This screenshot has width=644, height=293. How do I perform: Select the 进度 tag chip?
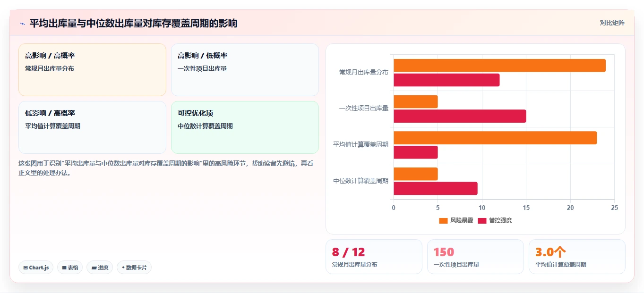100,268
